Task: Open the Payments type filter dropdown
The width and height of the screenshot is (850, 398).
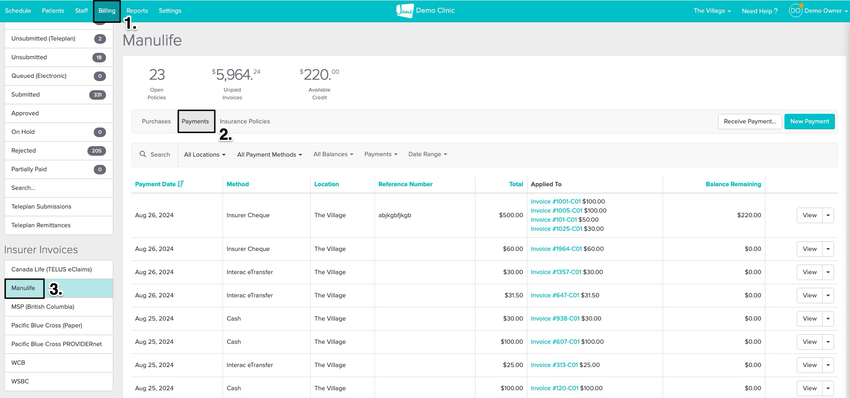Action: click(381, 155)
